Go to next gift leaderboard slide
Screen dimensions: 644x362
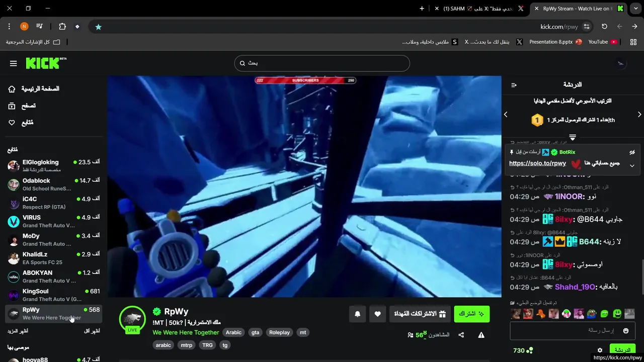tap(639, 115)
